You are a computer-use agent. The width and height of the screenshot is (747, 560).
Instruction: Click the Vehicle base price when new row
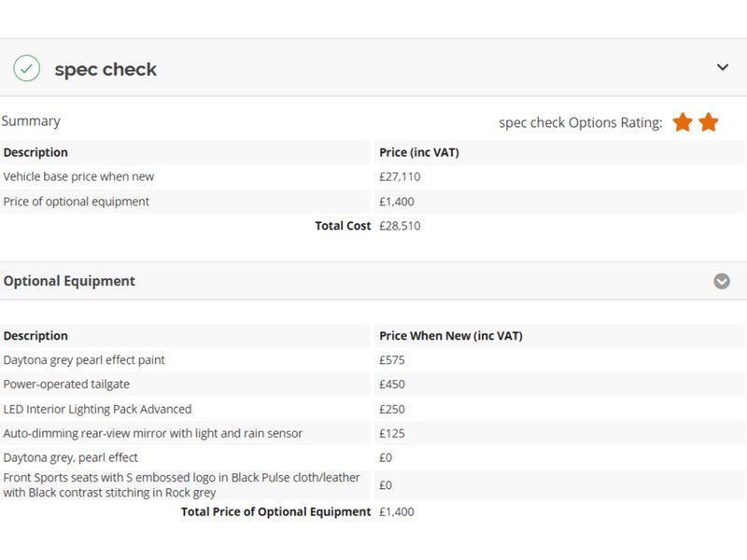click(x=78, y=176)
